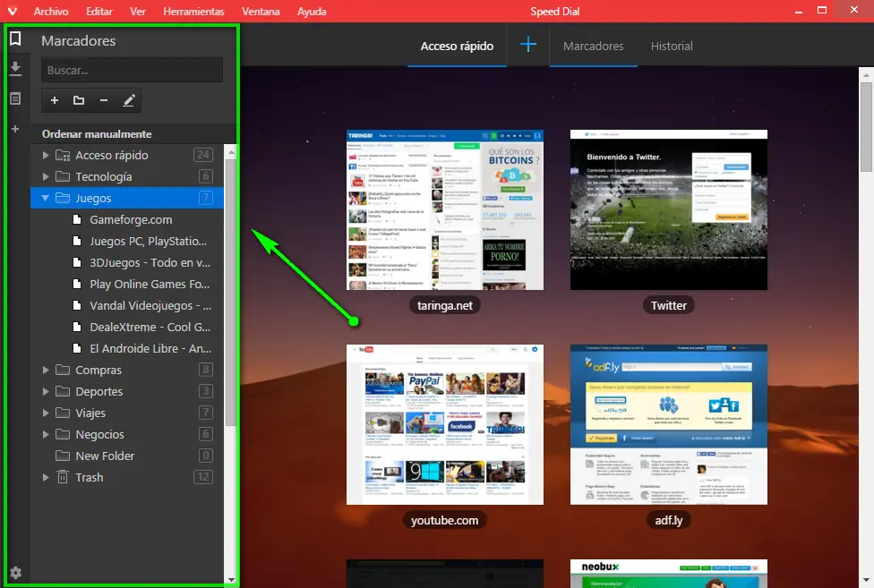Screen dimensions: 874x588
Task: Open the Herramientas menu
Action: 193,11
